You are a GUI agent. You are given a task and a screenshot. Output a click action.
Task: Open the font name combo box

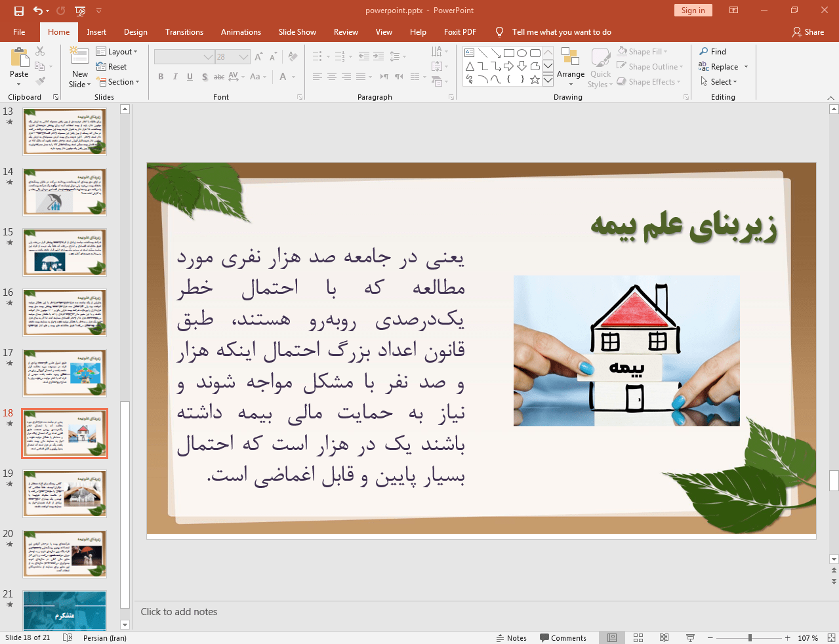coord(184,57)
